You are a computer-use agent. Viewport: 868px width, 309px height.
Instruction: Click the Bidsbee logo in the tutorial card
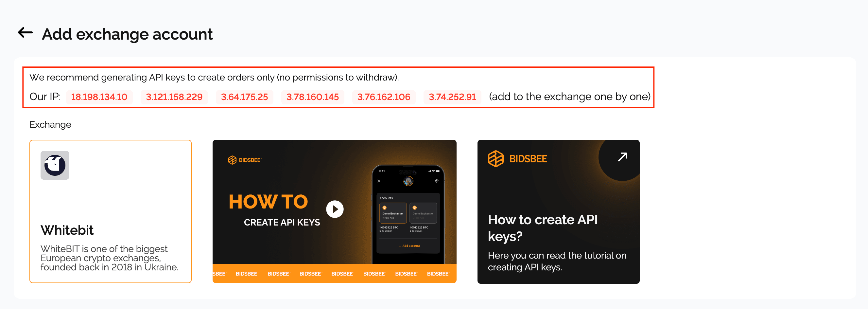pyautogui.click(x=517, y=158)
